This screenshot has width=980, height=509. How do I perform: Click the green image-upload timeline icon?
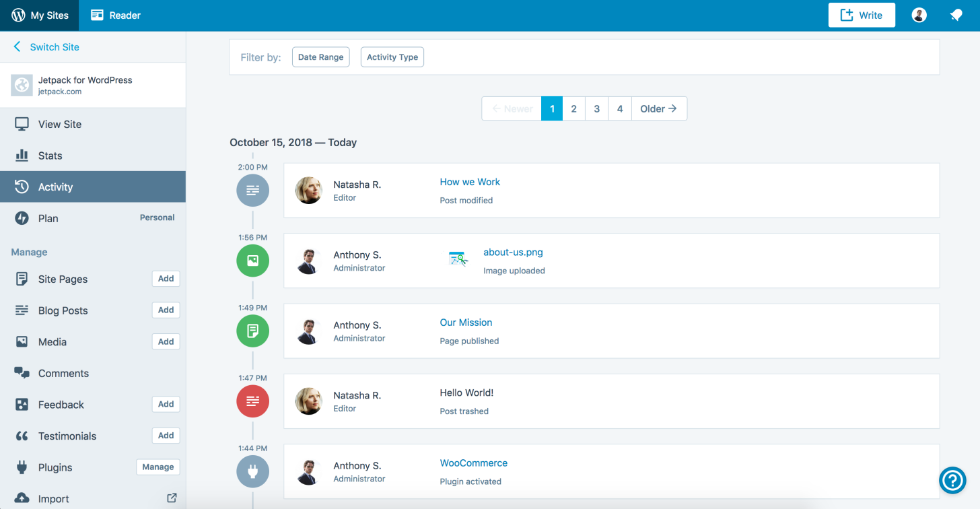pos(252,261)
